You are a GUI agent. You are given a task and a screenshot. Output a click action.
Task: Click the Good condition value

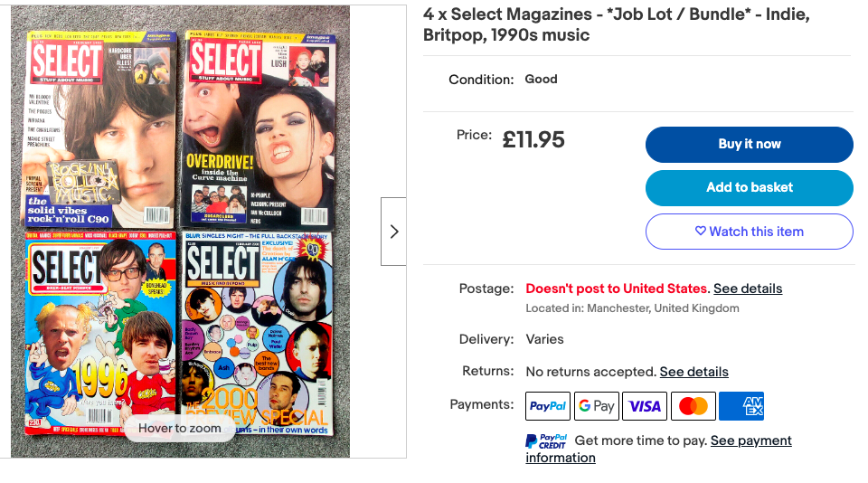click(x=541, y=79)
